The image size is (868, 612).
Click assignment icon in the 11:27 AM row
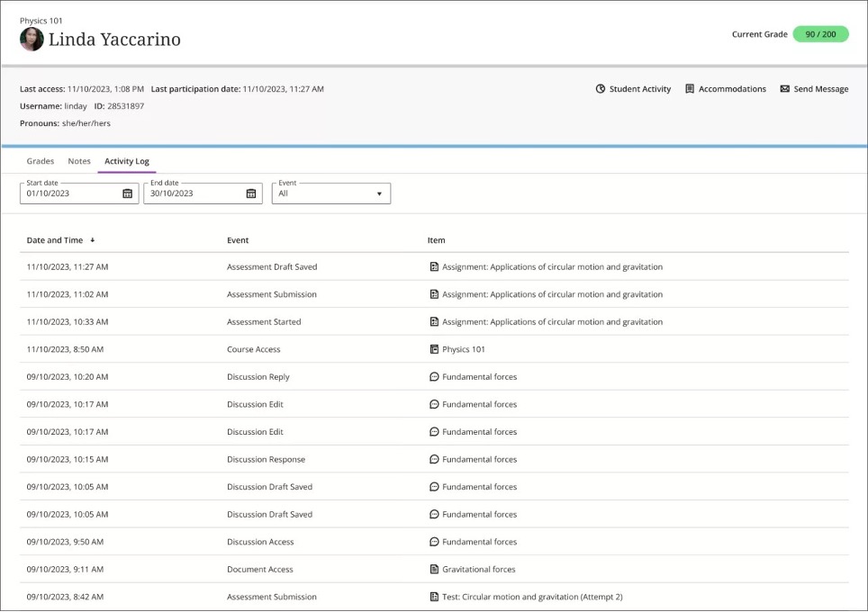click(x=434, y=266)
